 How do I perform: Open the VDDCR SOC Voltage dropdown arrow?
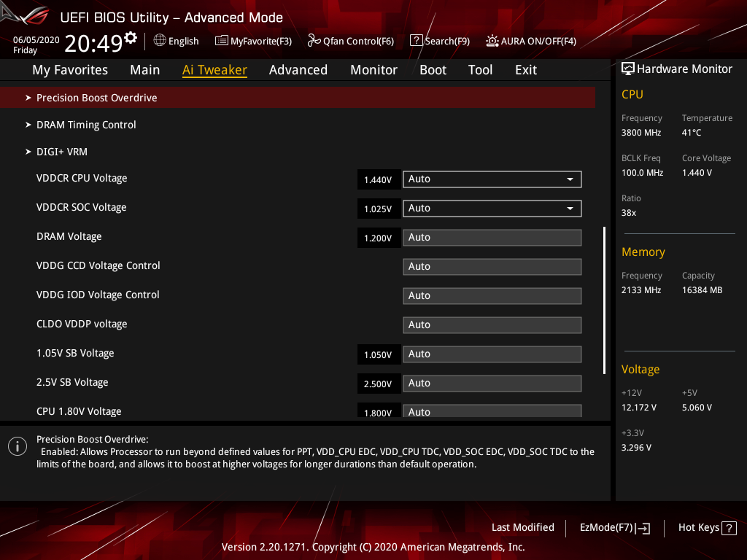(x=570, y=209)
